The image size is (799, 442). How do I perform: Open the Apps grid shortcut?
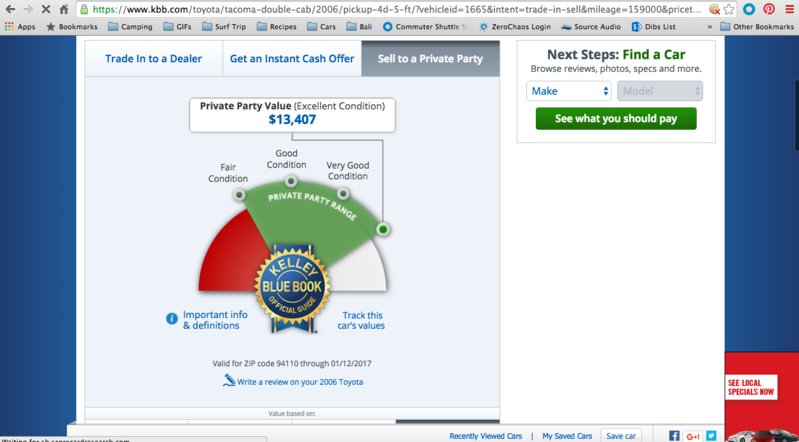tap(20, 27)
